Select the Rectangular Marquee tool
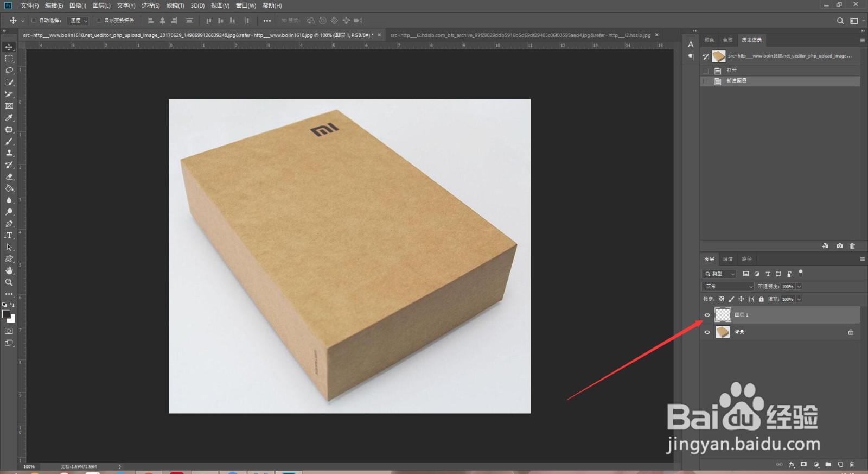The image size is (868, 474). [9, 59]
